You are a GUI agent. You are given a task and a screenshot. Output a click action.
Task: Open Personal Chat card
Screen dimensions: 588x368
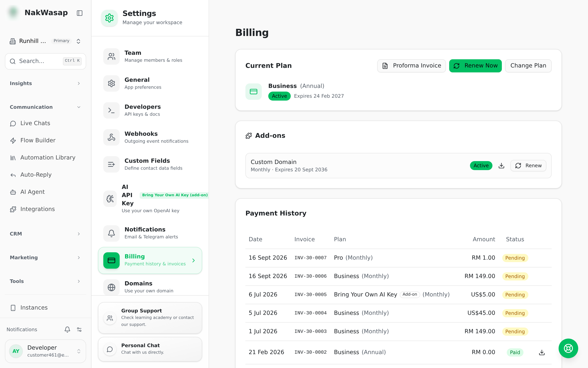pos(150,349)
